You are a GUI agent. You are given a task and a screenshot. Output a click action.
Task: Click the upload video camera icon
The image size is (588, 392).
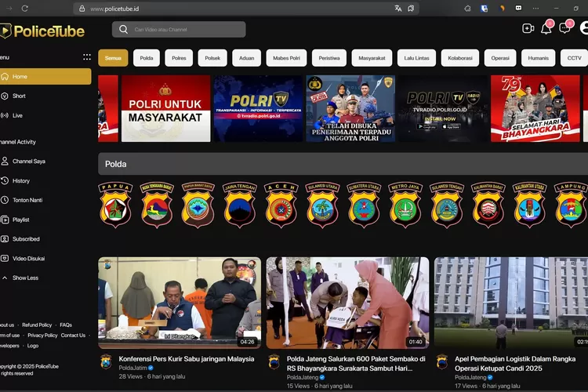pos(528,29)
